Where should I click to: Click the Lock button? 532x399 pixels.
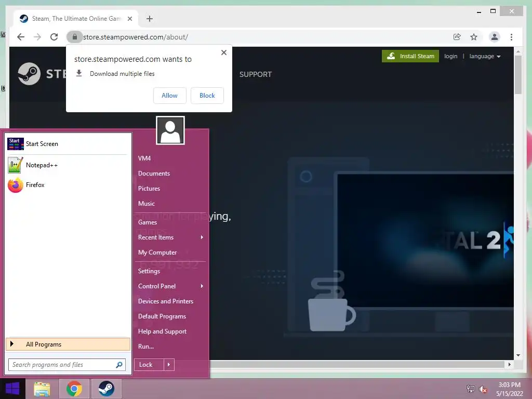click(x=149, y=365)
